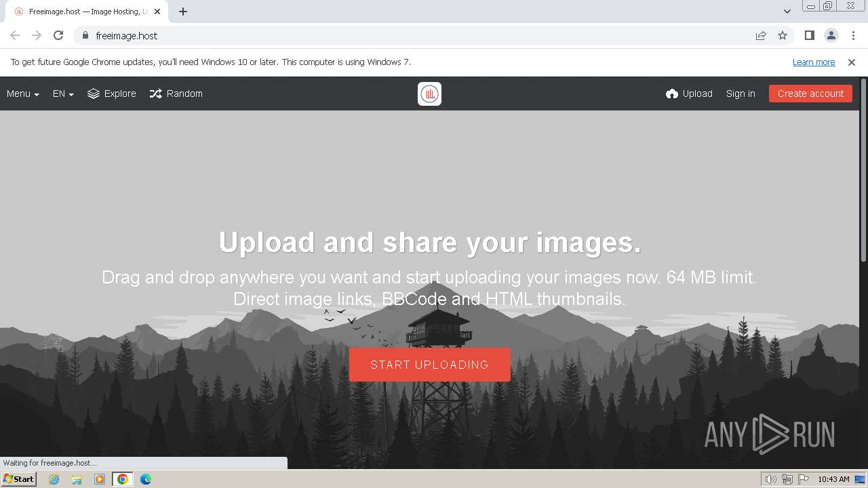Viewport: 868px width, 488px height.
Task: Click the START UPLOADING button
Action: 430,365
